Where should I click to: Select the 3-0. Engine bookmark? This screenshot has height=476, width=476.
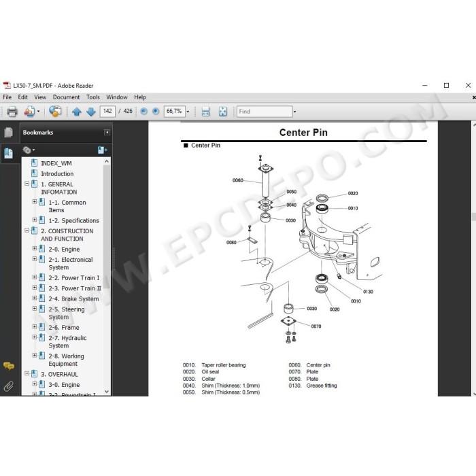click(x=65, y=385)
